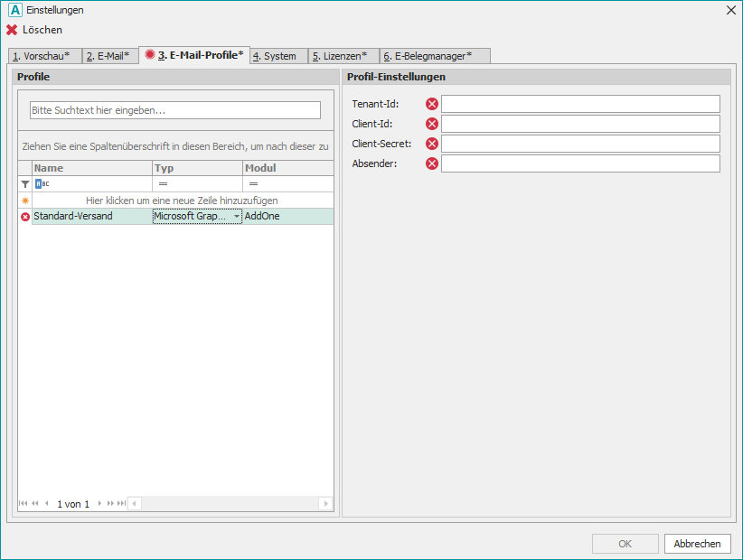
Task: Sort by the Modul column header
Action: coord(288,168)
